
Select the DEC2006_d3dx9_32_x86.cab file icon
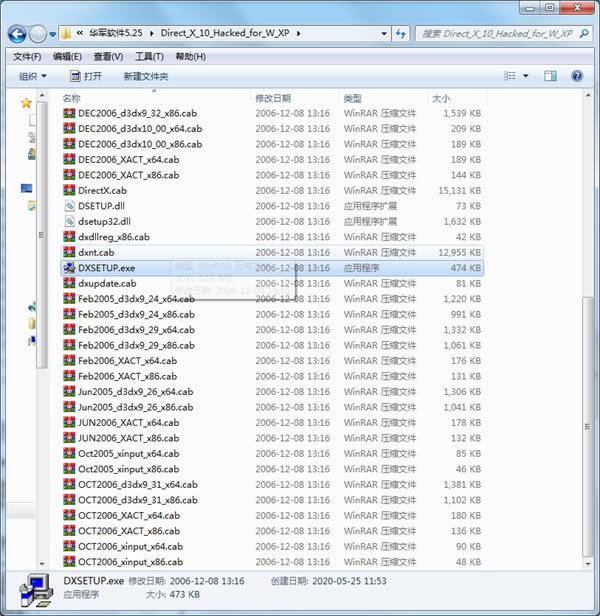click(x=69, y=113)
